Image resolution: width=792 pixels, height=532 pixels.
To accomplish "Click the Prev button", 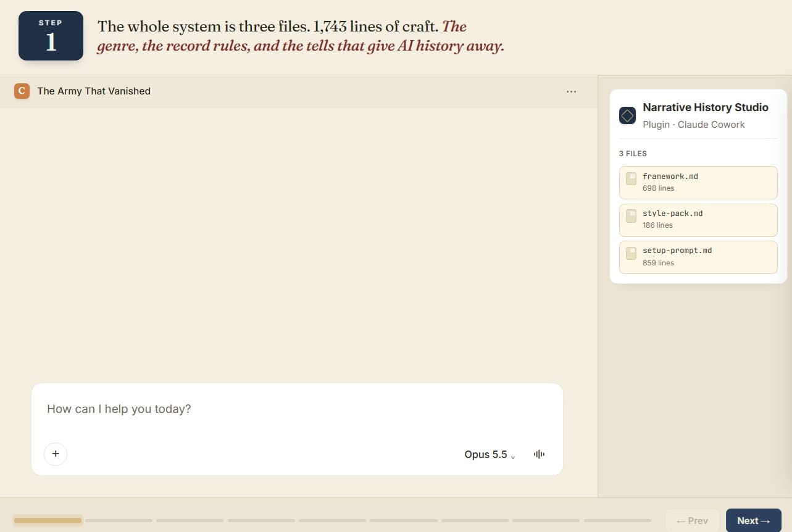I will click(x=692, y=521).
